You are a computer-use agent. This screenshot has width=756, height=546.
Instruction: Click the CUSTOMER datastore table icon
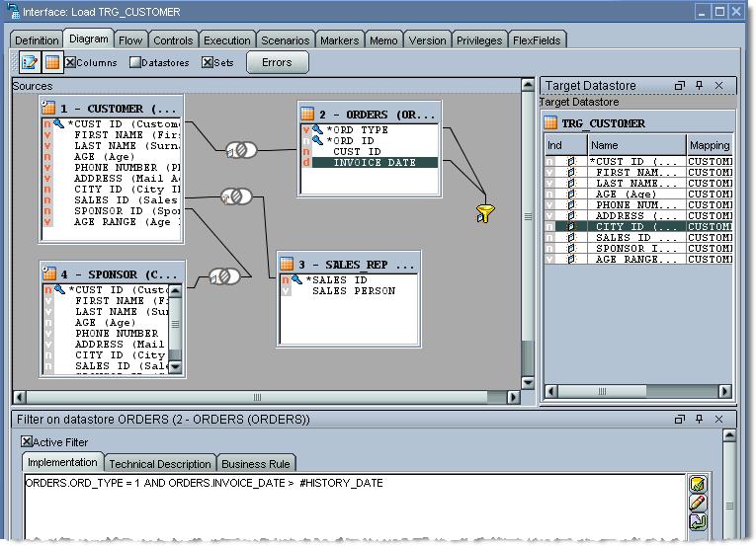(48, 108)
